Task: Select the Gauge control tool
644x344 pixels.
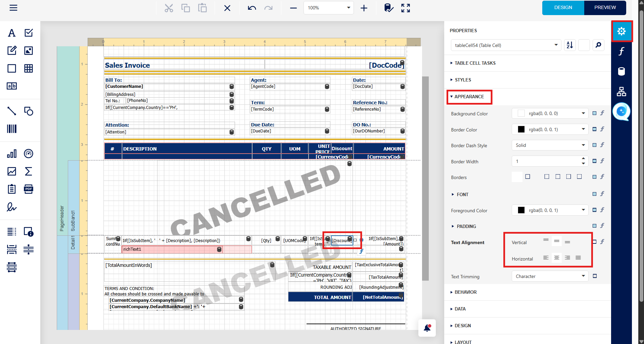Action: pos(29,154)
